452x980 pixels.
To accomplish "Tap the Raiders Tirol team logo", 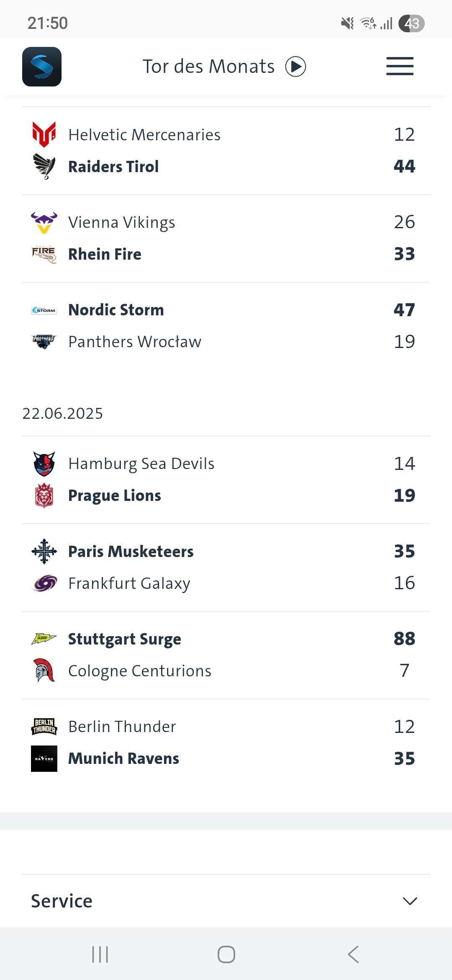I will pos(44,166).
